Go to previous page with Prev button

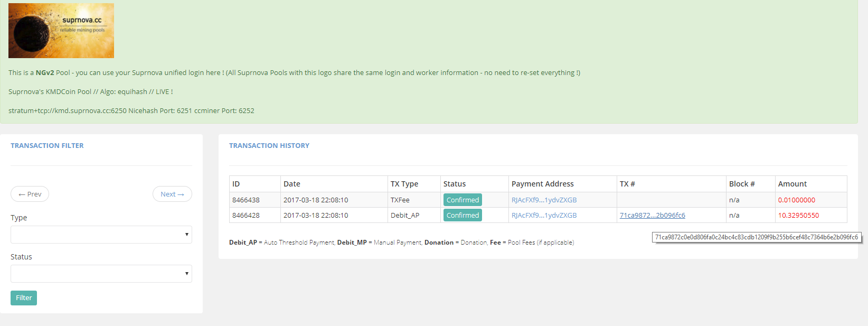(30, 194)
